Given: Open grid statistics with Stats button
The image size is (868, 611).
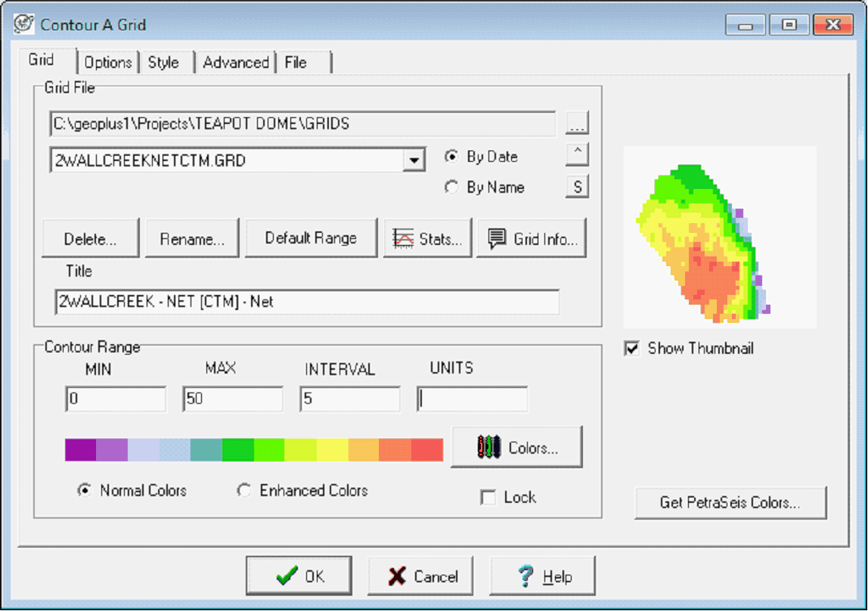Looking at the screenshot, I should [x=428, y=239].
